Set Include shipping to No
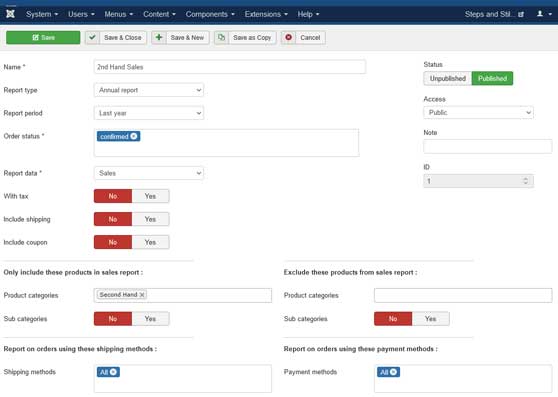 [x=113, y=219]
